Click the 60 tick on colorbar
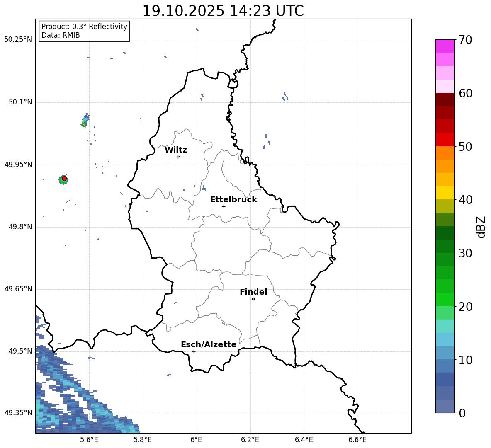 point(465,93)
